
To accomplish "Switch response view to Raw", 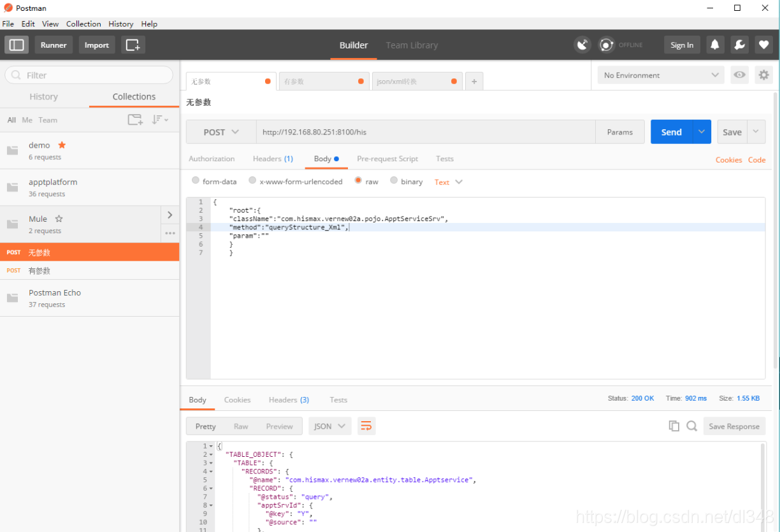I will tap(241, 426).
